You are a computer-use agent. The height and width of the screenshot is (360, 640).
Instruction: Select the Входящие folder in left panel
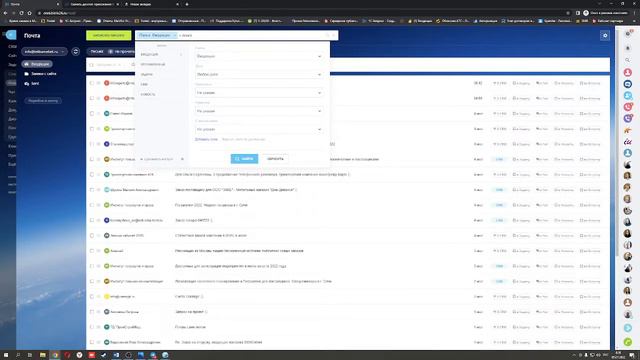tap(37, 64)
